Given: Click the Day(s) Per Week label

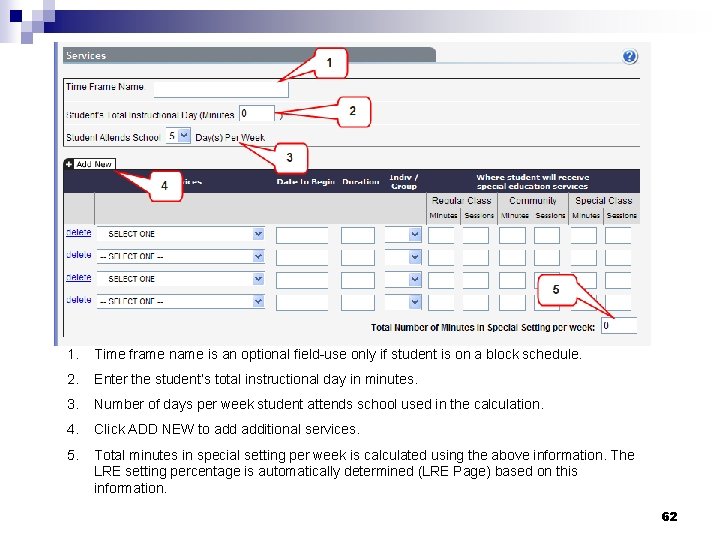Looking at the screenshot, I should [x=230, y=137].
